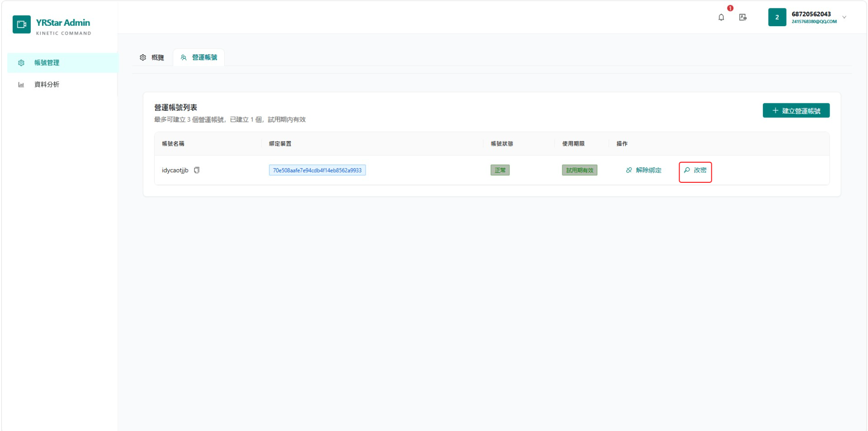868x431 pixels.
Task: Click the language switch icon beside bell
Action: [x=743, y=17]
